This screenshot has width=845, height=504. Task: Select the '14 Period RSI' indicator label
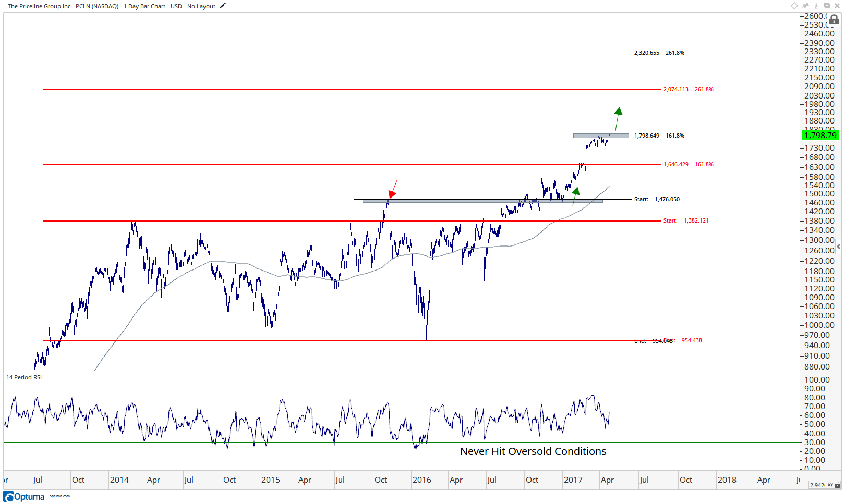coord(24,377)
